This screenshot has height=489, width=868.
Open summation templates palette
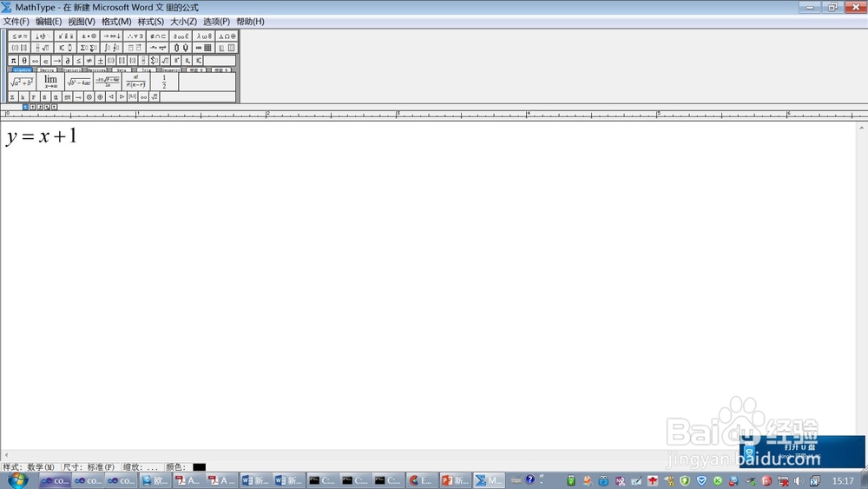point(89,48)
